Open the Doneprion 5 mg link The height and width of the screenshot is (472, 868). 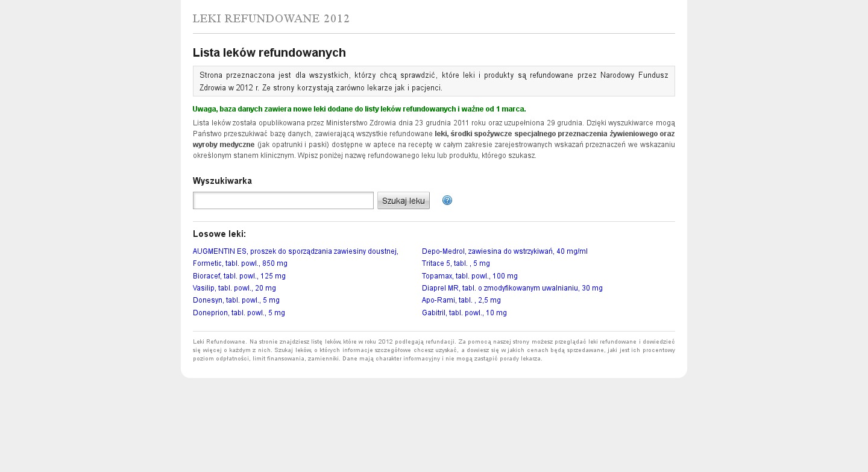click(x=239, y=313)
